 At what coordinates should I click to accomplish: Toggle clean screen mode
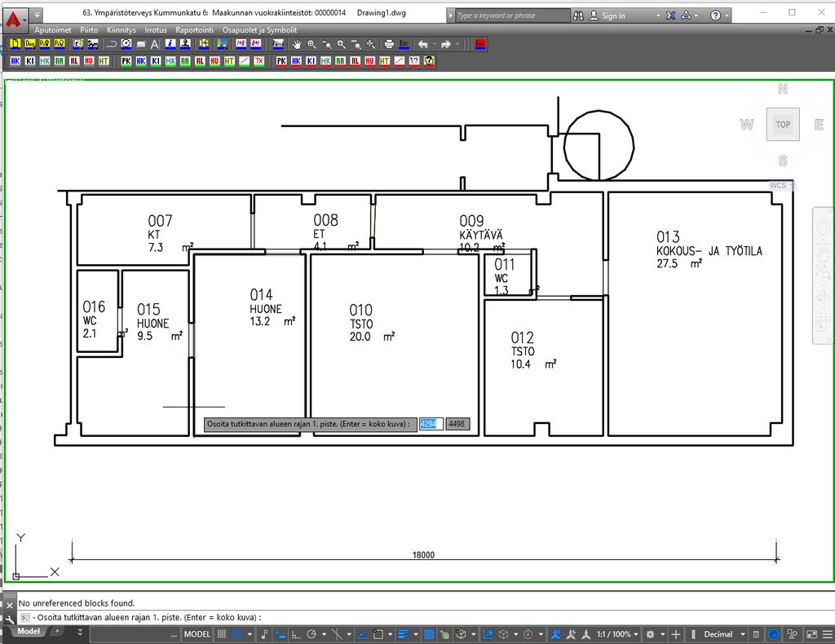point(811,634)
